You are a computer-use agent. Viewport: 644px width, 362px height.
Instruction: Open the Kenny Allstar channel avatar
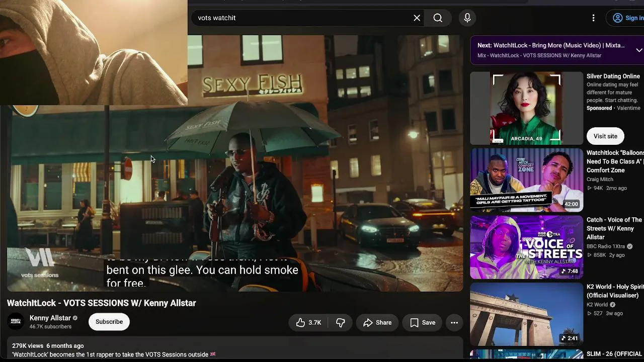click(16, 322)
